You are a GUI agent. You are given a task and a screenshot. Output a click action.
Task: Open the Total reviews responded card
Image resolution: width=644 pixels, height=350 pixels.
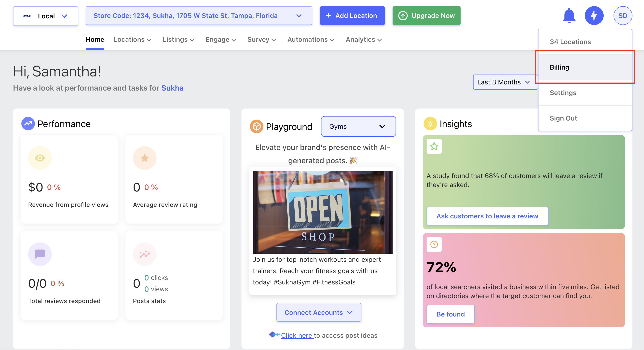[69, 275]
